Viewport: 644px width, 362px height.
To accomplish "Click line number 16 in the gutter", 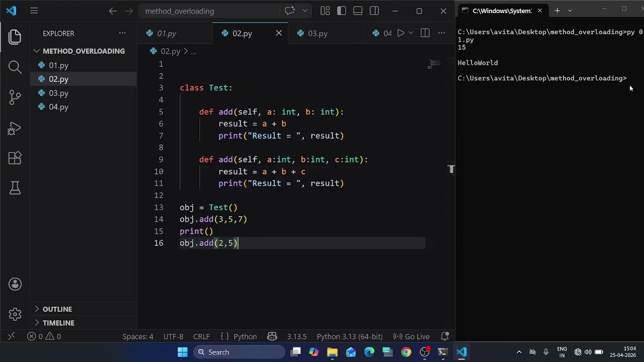I will [158, 243].
